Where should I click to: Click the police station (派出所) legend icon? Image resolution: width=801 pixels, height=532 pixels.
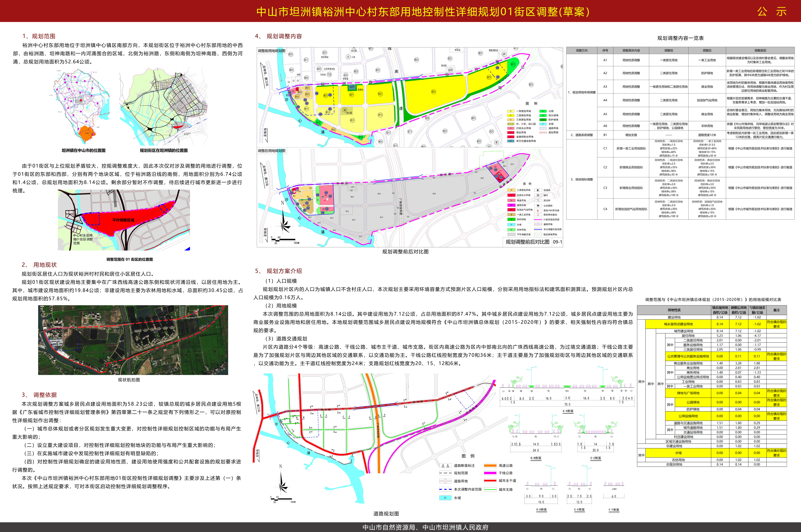click(538, 200)
